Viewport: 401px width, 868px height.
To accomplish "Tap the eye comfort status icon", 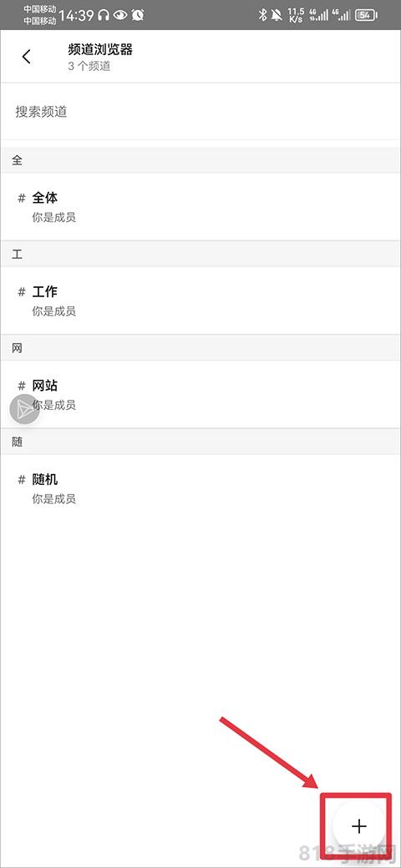I will 120,16.
